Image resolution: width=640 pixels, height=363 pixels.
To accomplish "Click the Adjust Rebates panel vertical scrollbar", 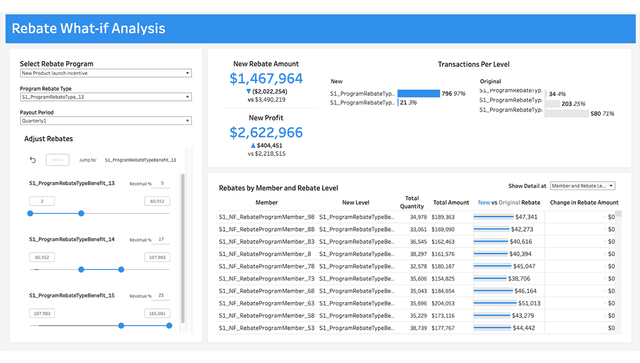I will tap(183, 248).
